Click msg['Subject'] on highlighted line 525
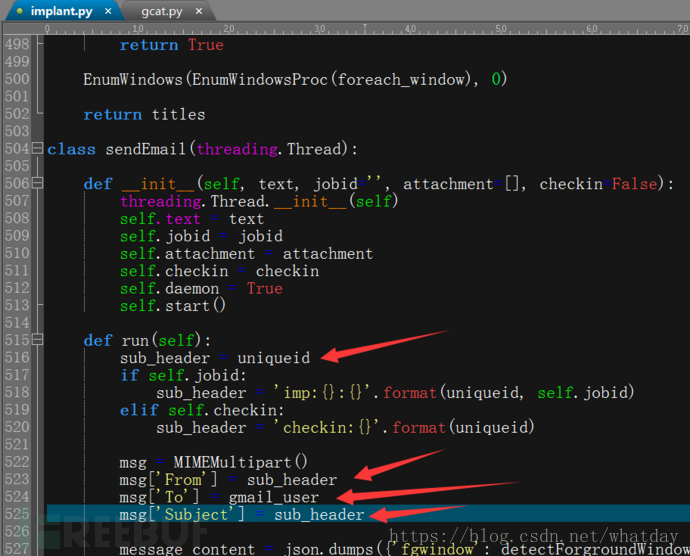Screen dimensions: 690x556 [182, 515]
